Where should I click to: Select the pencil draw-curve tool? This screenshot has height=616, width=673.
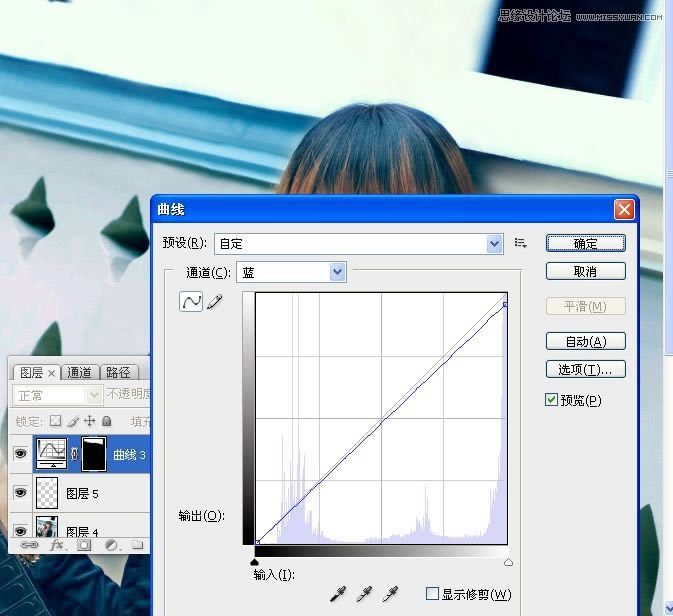click(x=214, y=302)
